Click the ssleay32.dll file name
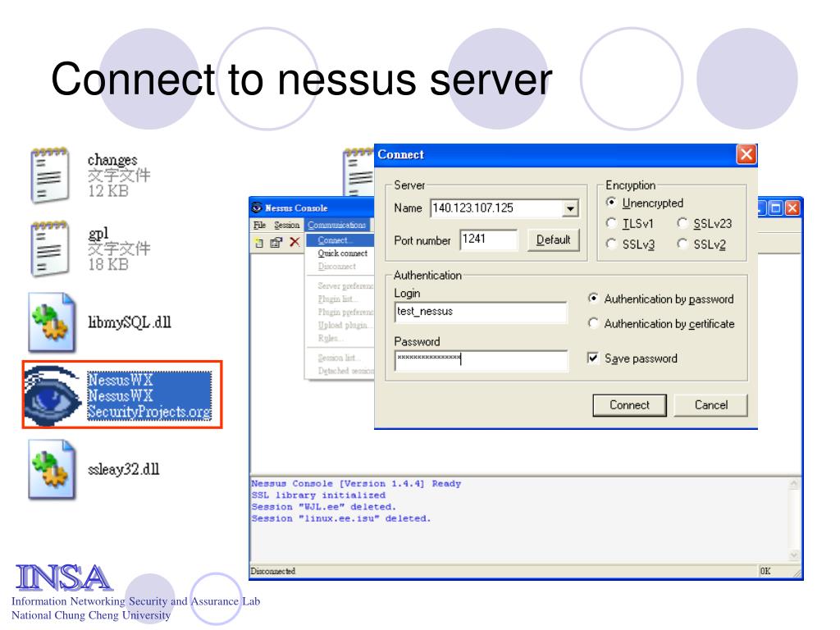 tap(124, 469)
